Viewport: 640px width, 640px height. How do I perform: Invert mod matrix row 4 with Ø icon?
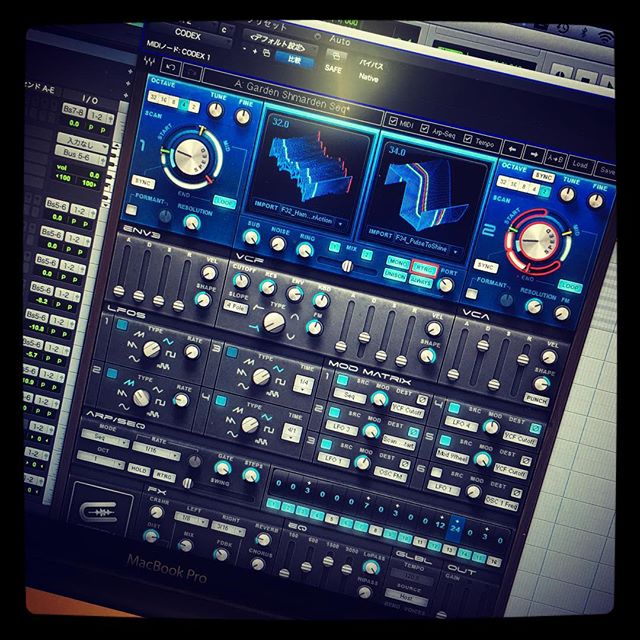pos(535,428)
